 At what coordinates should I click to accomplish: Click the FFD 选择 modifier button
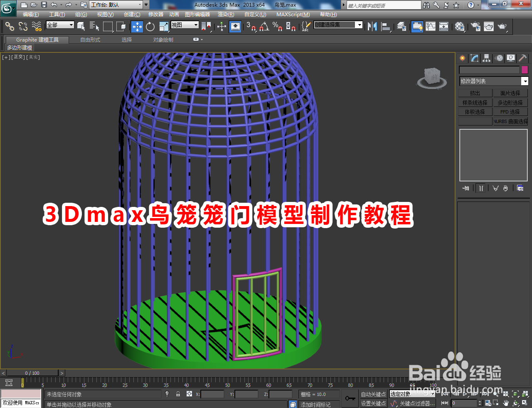(510, 112)
